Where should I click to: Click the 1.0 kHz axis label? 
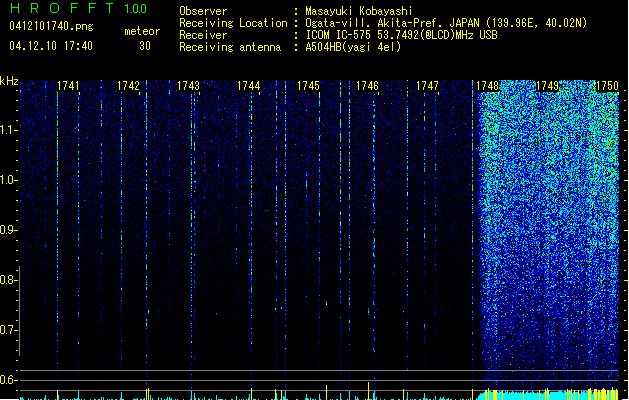click(9, 180)
